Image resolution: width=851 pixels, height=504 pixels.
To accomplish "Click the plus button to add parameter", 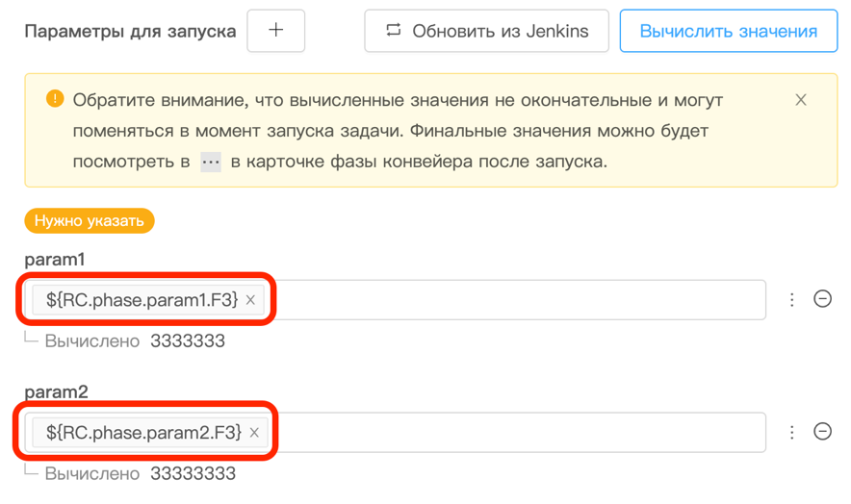I will 275,31.
